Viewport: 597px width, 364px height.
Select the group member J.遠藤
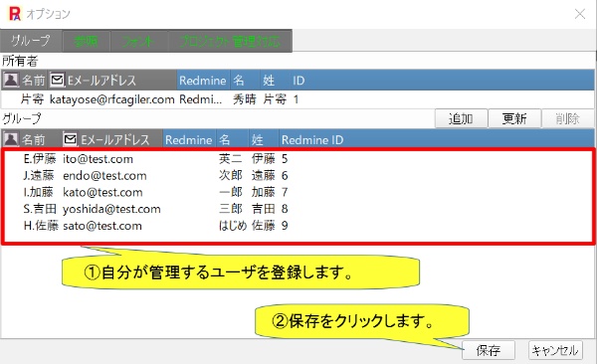39,175
